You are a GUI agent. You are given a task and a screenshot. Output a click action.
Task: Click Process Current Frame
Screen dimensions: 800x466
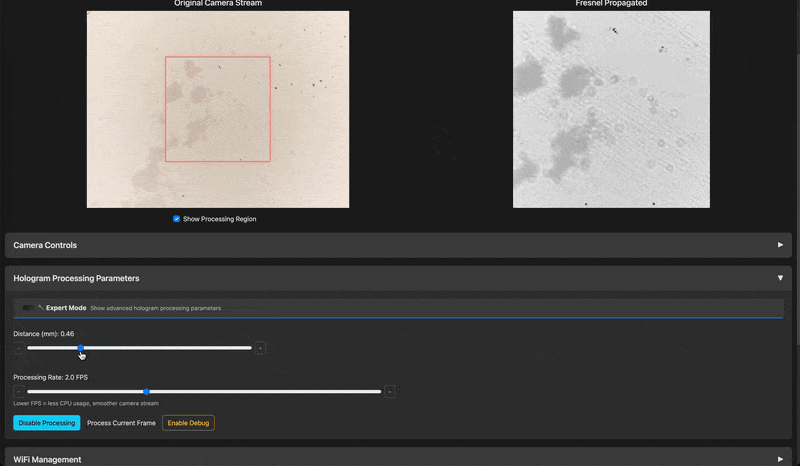(121, 423)
